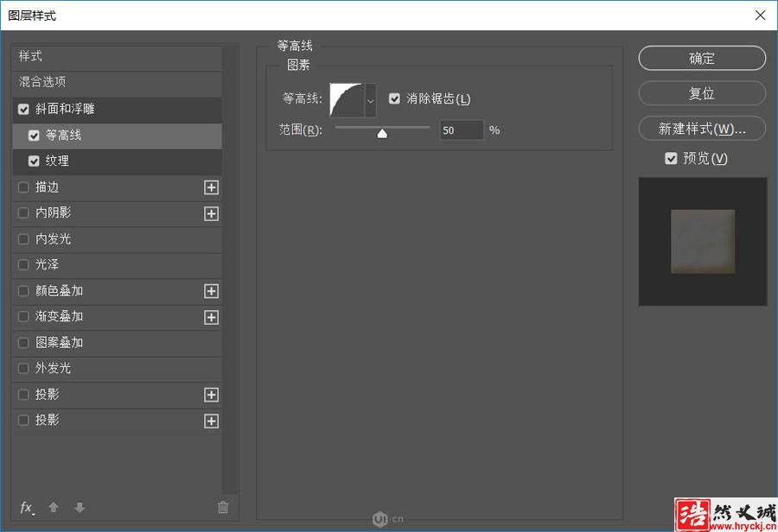Enable the 外发光 checkbox
The height and width of the screenshot is (532, 778).
pos(23,369)
